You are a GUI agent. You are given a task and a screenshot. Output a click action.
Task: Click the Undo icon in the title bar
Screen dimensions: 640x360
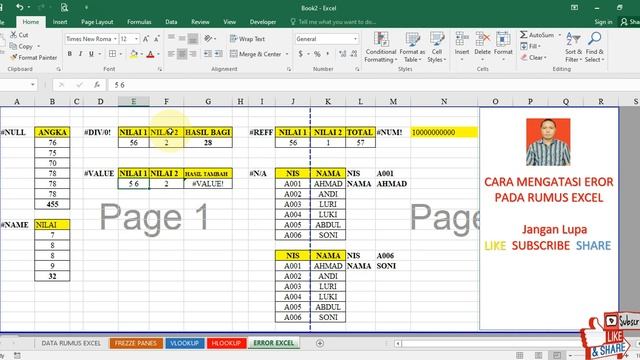[x=19, y=7]
